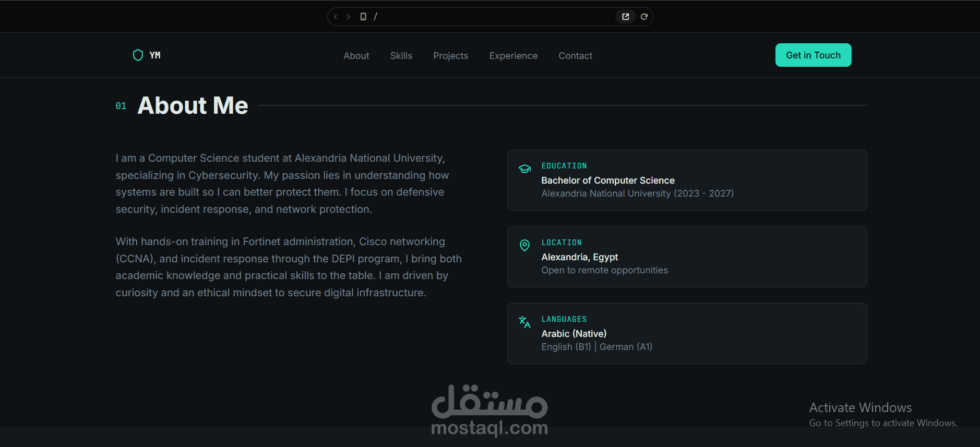Click the paragraph starting 'With hands-on training'

289,267
